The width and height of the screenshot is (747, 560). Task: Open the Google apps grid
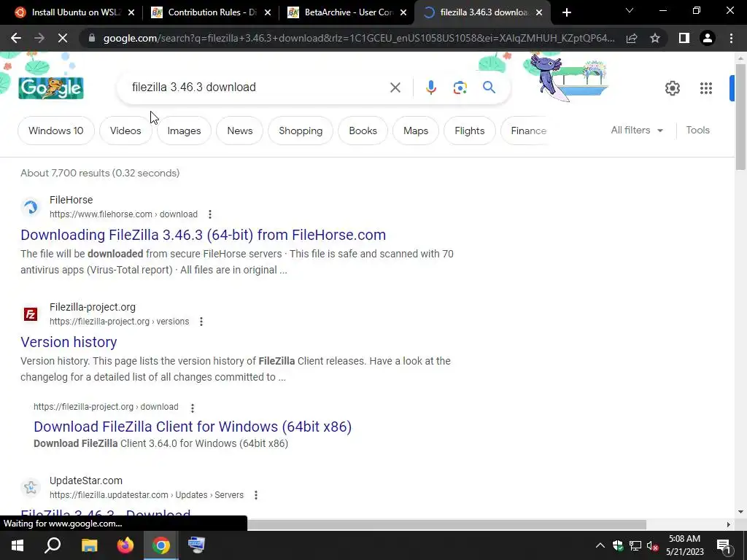[706, 88]
